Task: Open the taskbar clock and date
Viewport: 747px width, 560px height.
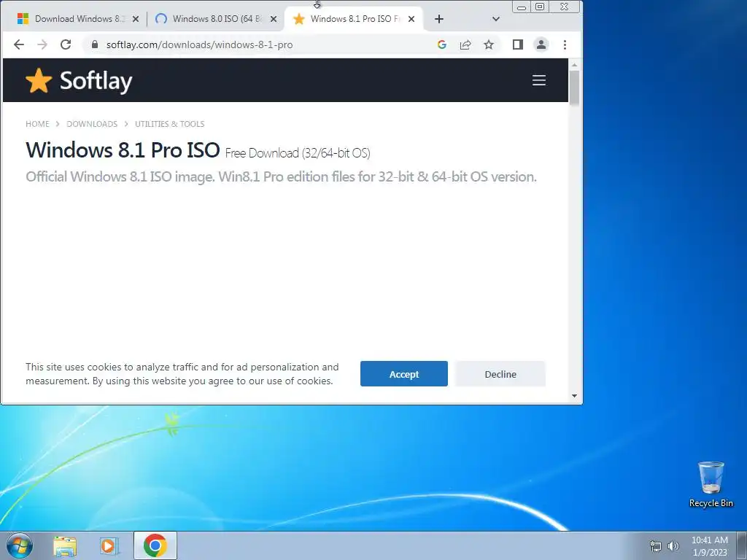Action: (709, 546)
